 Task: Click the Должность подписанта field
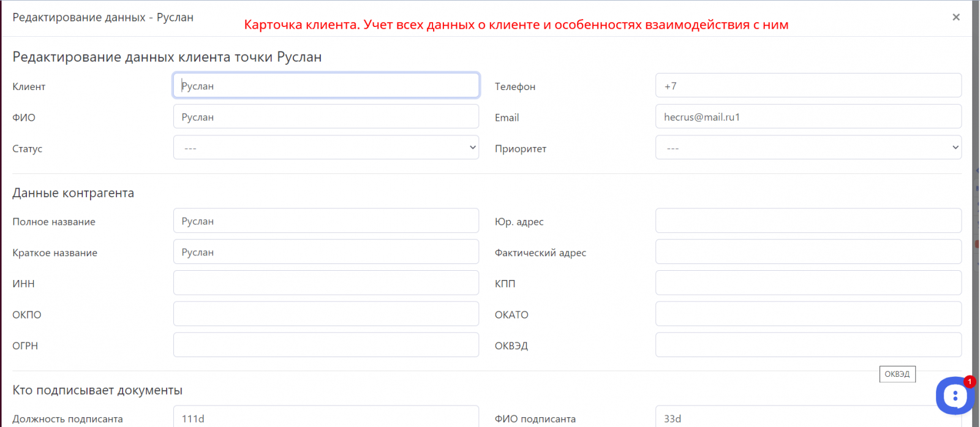tap(326, 418)
